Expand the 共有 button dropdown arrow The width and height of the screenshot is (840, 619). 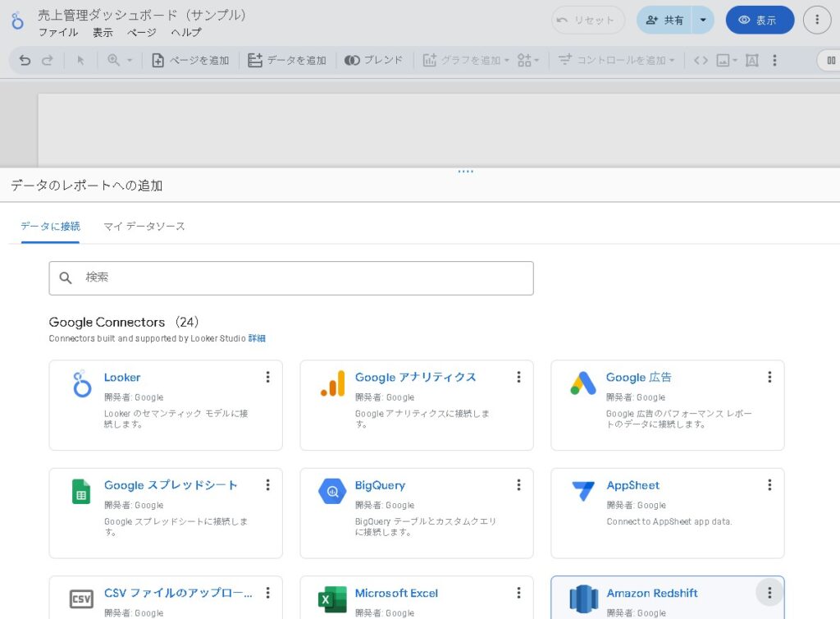(x=702, y=20)
